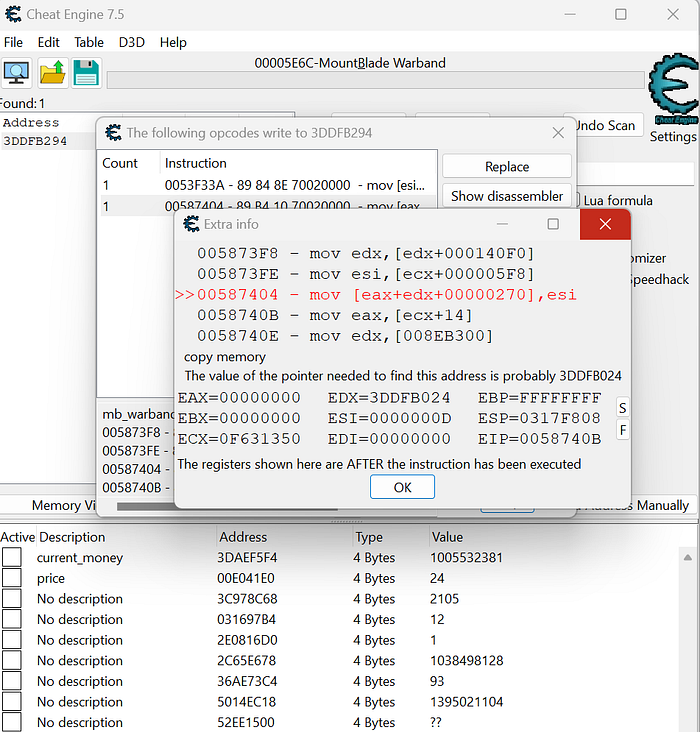The height and width of the screenshot is (732, 700).
Task: Click the Undo Scan button
Action: pyautogui.click(x=607, y=125)
